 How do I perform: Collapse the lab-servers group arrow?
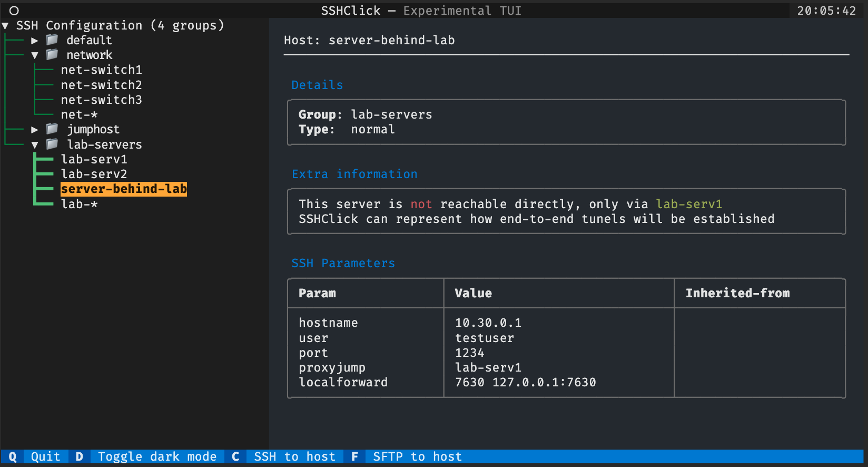click(x=35, y=145)
